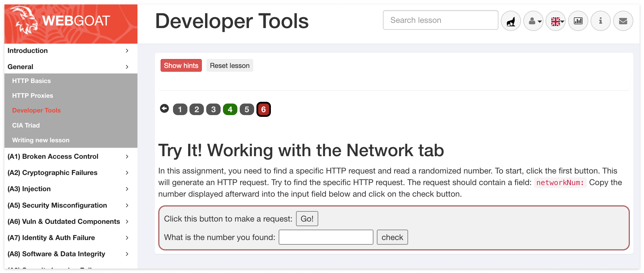Click the Go! request button
This screenshot has width=644, height=273.
click(x=307, y=219)
